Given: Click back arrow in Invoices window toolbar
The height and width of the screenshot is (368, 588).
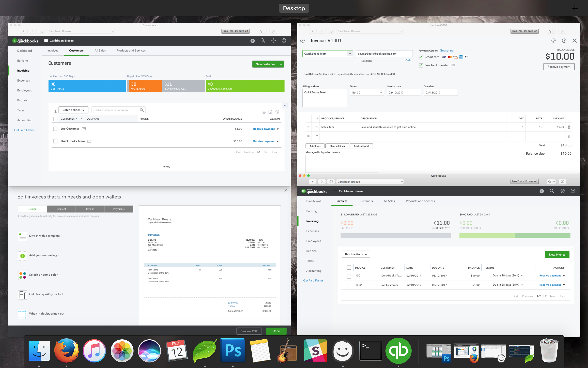Looking at the screenshot, I should coord(313,182).
